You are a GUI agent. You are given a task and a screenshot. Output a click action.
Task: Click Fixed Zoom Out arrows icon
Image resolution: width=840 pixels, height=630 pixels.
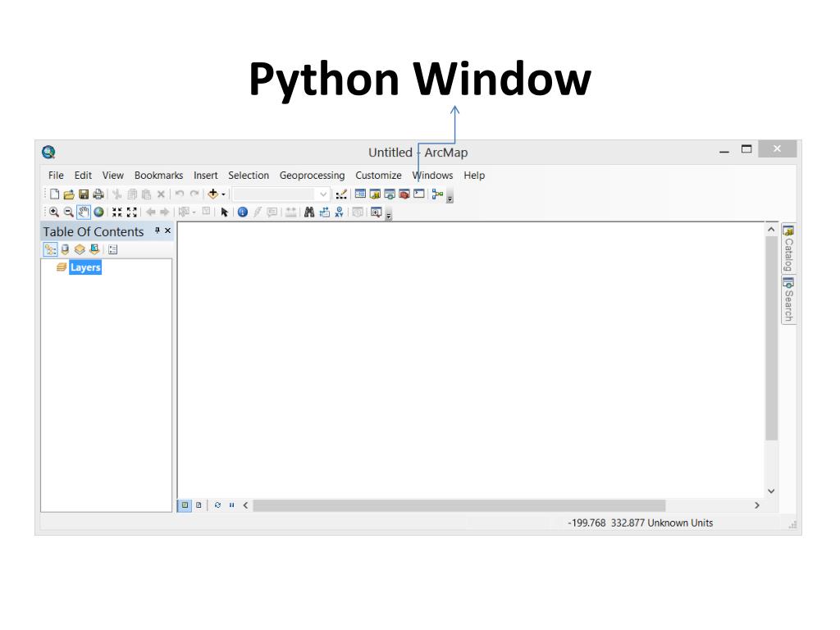(132, 212)
